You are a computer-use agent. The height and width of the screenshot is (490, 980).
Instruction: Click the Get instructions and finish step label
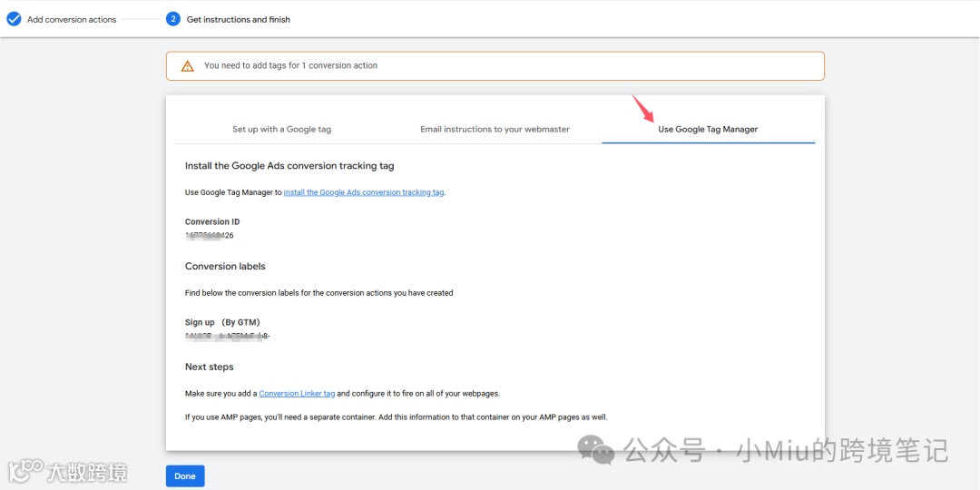[x=238, y=19]
